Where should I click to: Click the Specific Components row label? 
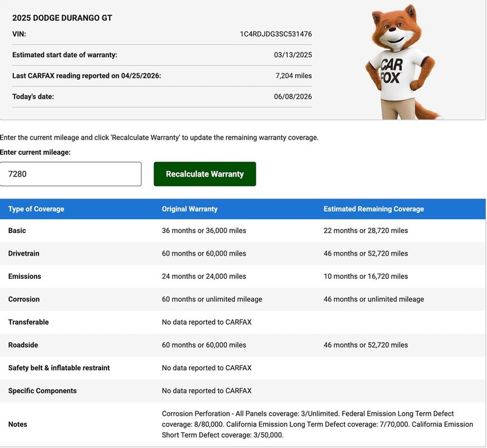click(x=42, y=391)
